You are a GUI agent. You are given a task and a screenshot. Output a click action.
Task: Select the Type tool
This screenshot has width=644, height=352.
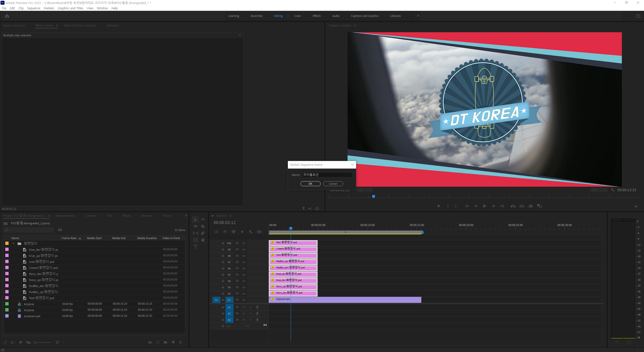tap(196, 247)
